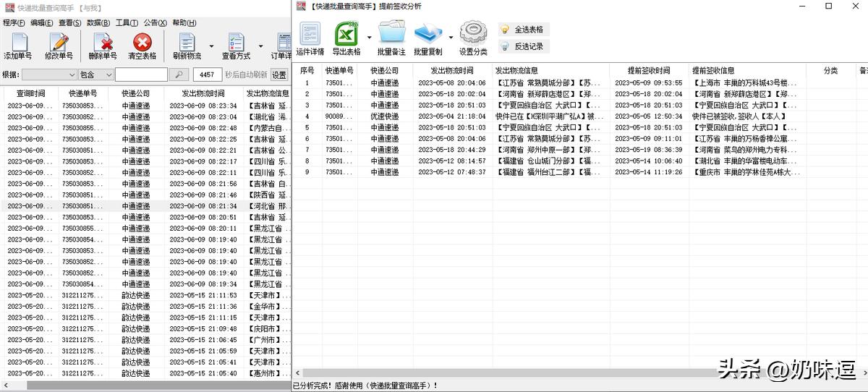This screenshot has height=392, width=868.
Task: Open the 查看(S) menu
Action: [x=70, y=23]
